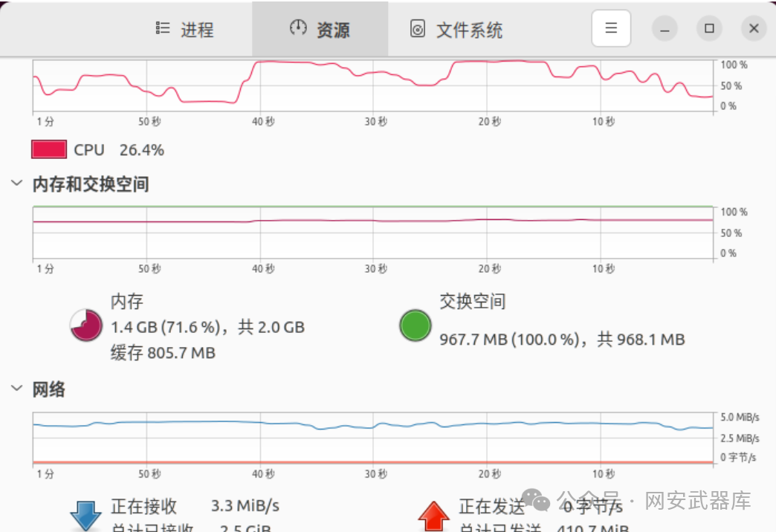Image resolution: width=776 pixels, height=532 pixels.
Task: Maximize the system monitor window
Action: (709, 28)
